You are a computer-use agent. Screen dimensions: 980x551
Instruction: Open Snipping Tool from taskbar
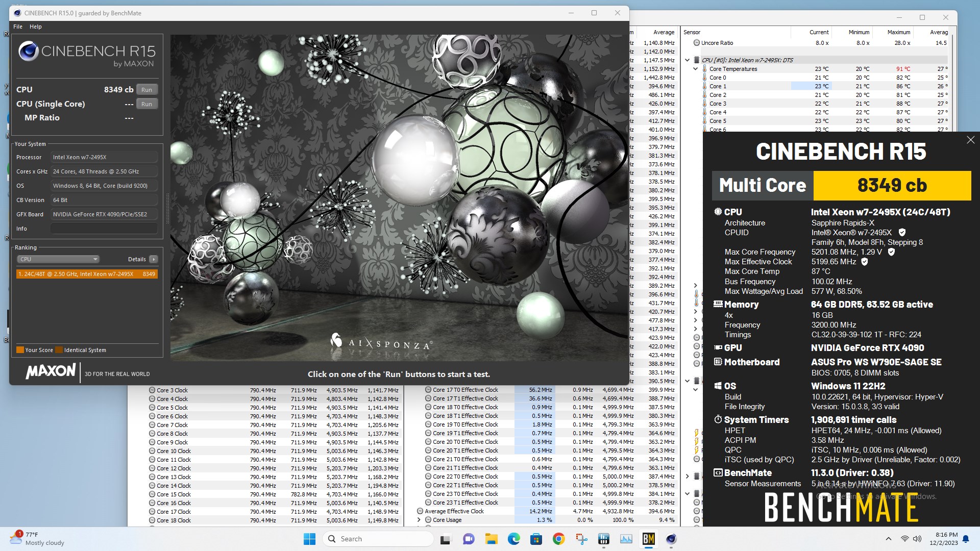pyautogui.click(x=581, y=539)
